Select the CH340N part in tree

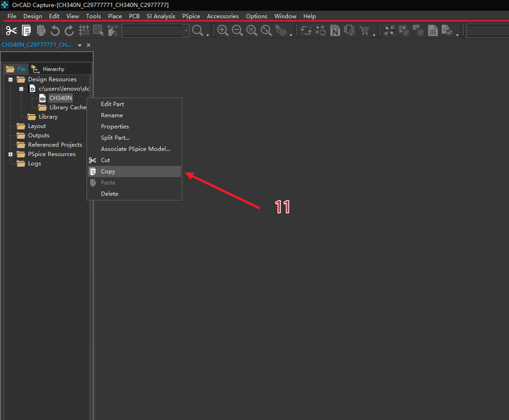[60, 98]
